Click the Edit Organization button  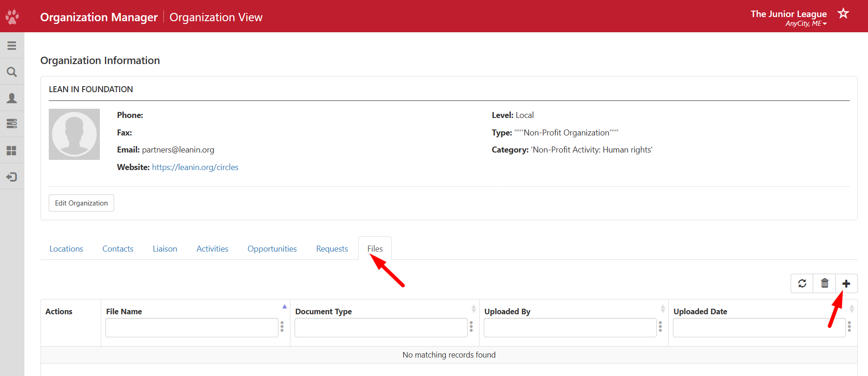click(81, 203)
